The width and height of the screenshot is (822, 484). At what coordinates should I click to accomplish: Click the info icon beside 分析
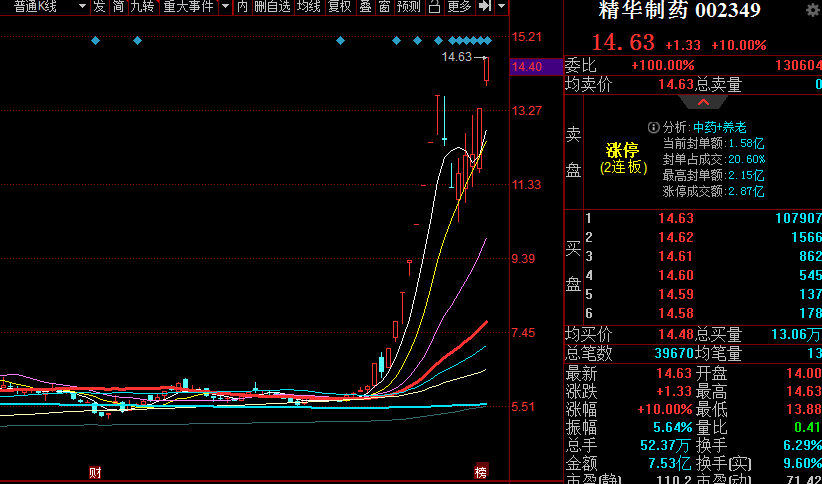pos(654,127)
